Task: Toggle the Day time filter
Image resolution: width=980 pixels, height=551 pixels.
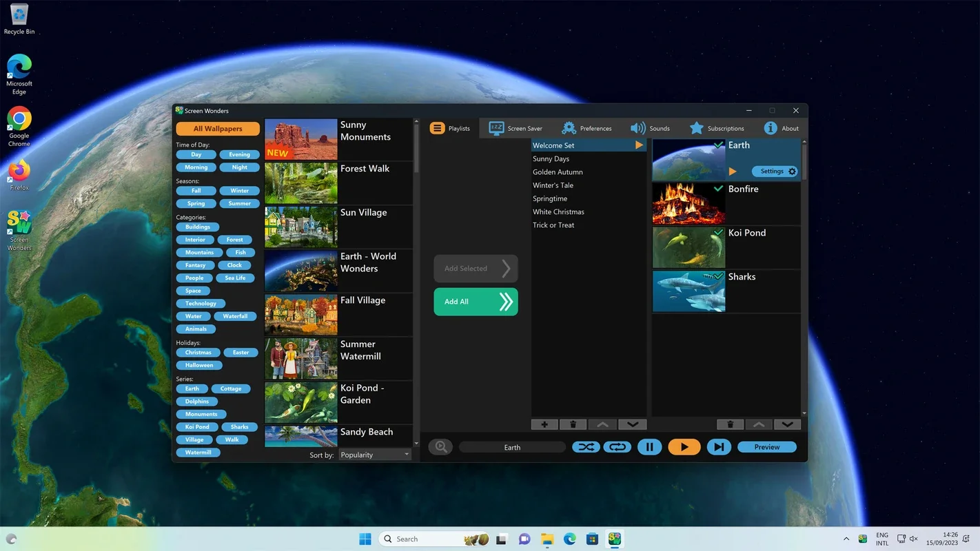Action: (196, 154)
